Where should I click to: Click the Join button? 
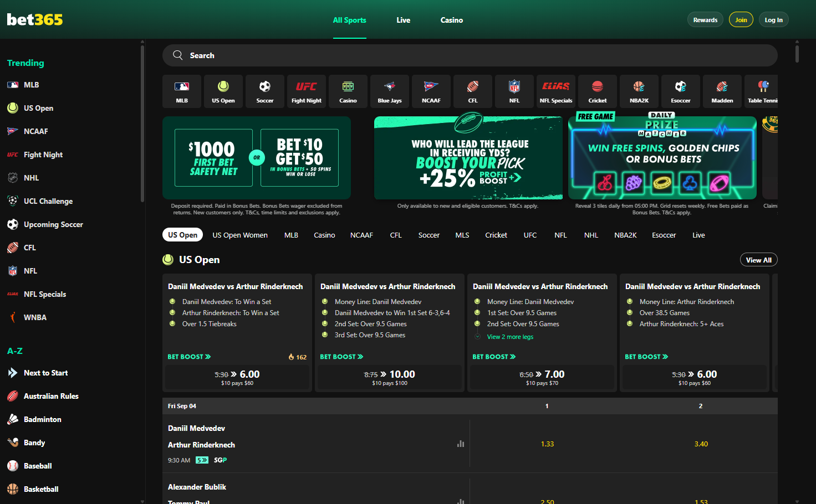point(741,20)
